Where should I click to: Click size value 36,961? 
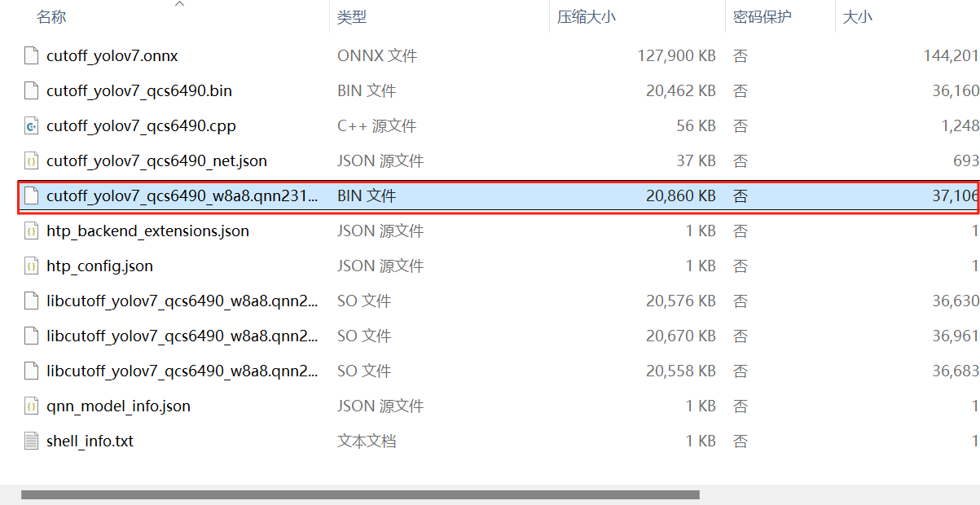pos(956,336)
